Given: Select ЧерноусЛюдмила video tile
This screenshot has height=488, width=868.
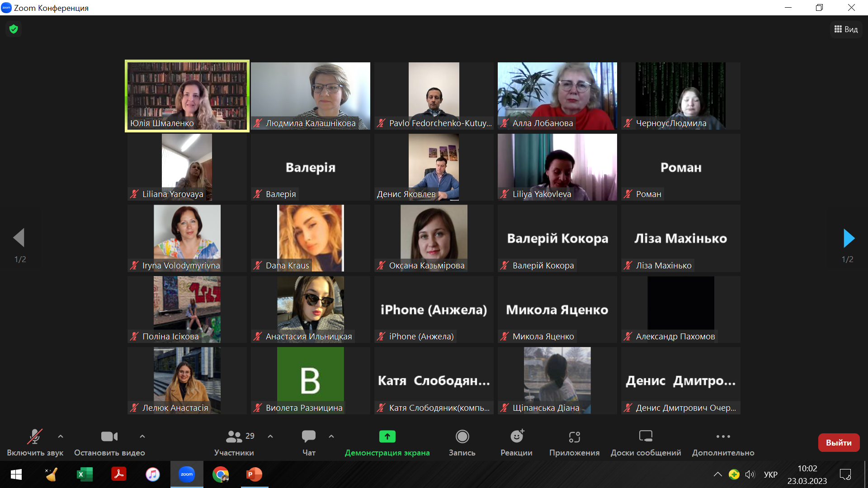Looking at the screenshot, I should click(681, 96).
